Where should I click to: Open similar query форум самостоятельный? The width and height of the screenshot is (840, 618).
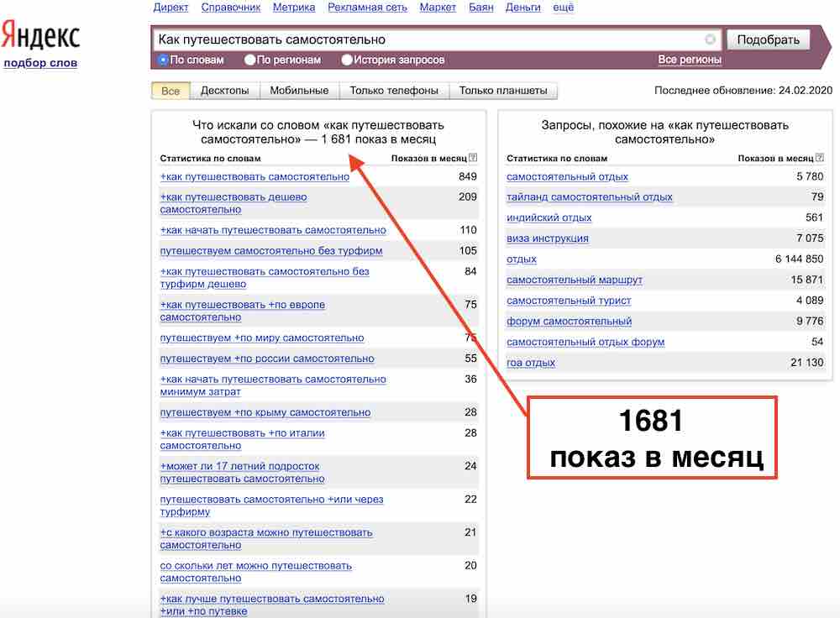click(569, 322)
